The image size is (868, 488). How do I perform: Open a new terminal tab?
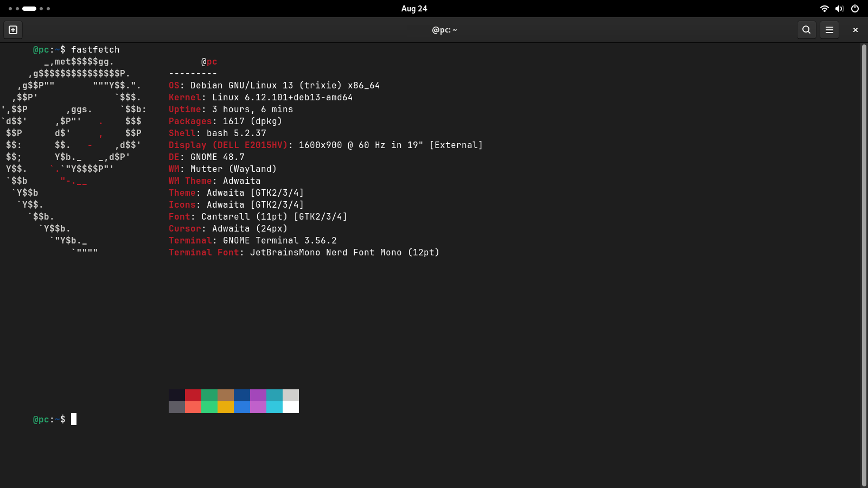pos(13,30)
